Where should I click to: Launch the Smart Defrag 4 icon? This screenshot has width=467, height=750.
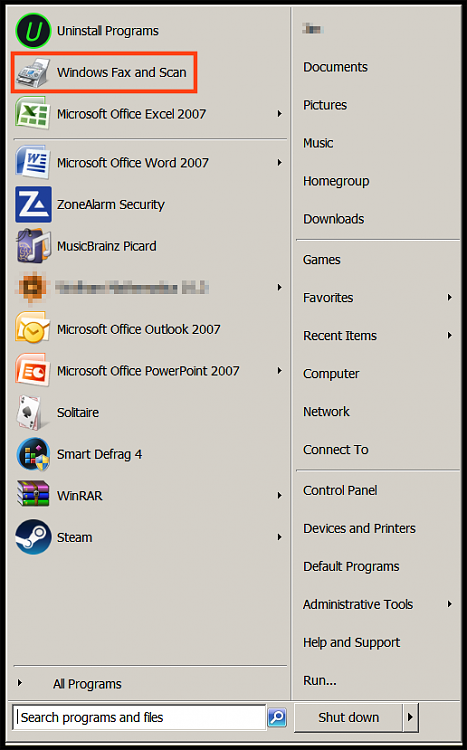click(33, 454)
